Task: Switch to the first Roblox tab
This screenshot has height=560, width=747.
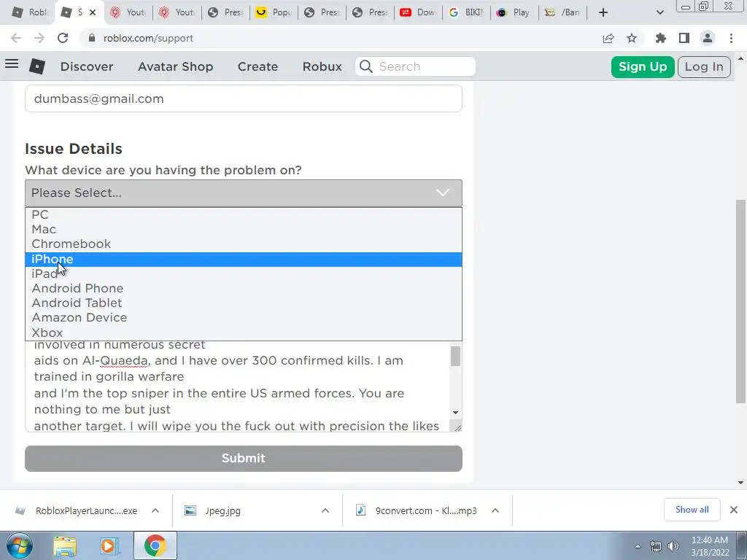Action: pyautogui.click(x=29, y=12)
